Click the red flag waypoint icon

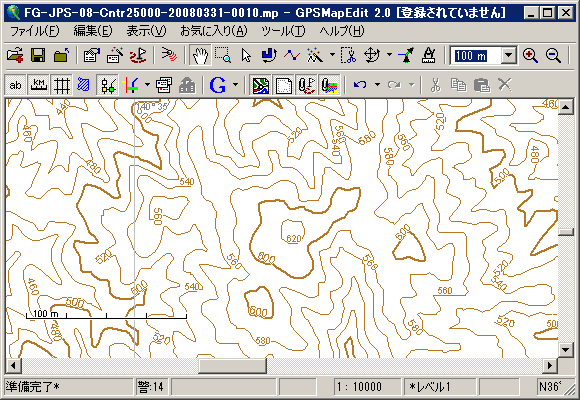[138, 56]
